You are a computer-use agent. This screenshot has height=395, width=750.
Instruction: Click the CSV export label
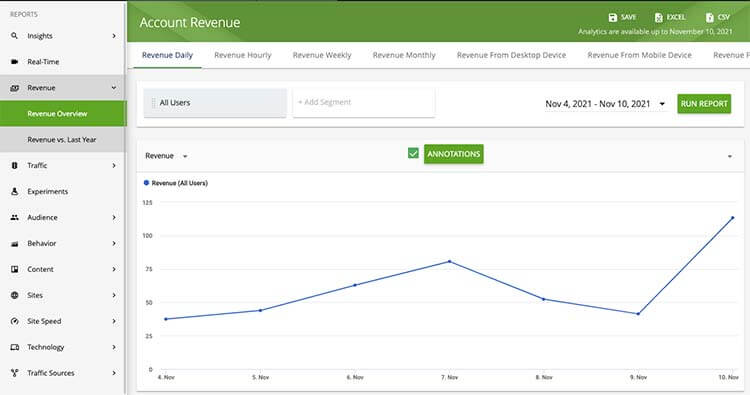pos(724,17)
